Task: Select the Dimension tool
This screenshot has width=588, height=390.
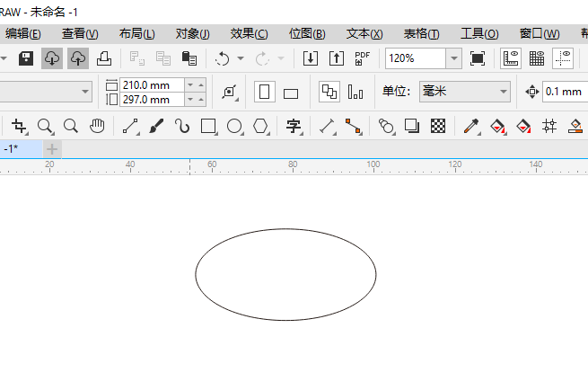Action: pos(328,126)
